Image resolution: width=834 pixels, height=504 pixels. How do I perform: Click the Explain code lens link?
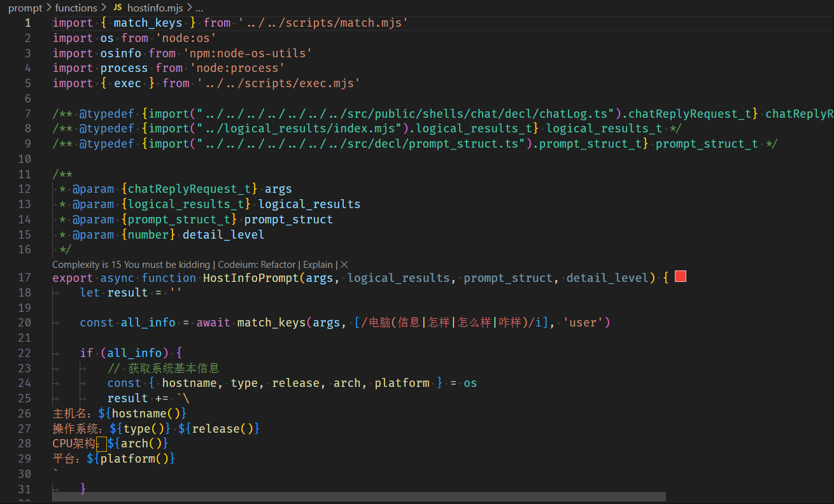coord(318,265)
